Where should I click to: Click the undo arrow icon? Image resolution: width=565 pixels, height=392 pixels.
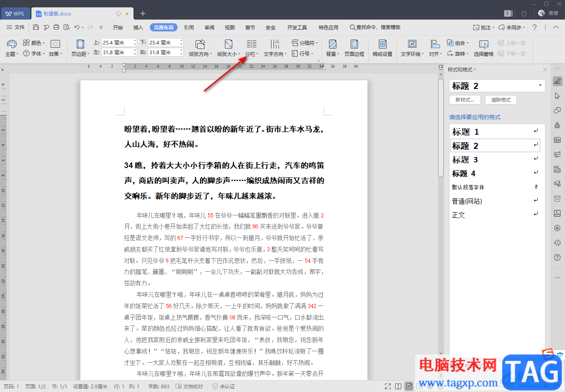[77, 27]
